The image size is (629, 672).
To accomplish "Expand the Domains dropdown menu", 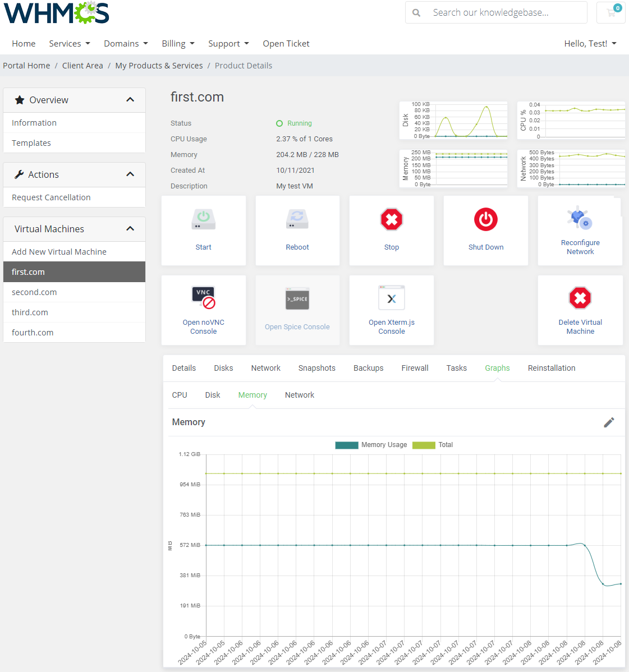I will coord(126,44).
